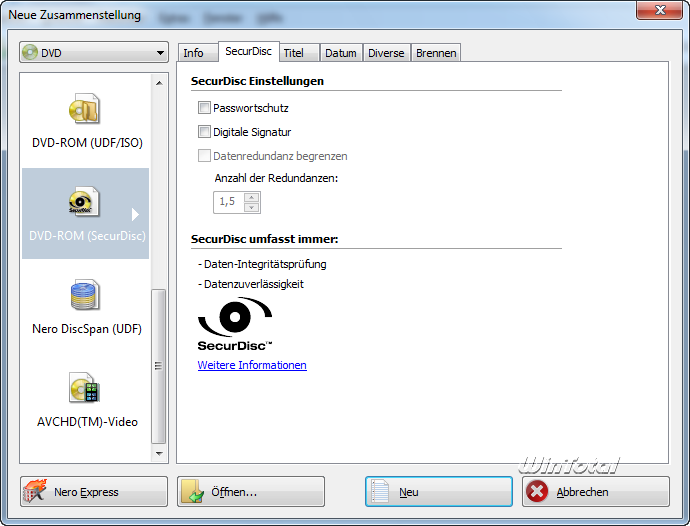
Task: Choose the AVCHD(TM)-Video icon
Action: pos(84,388)
